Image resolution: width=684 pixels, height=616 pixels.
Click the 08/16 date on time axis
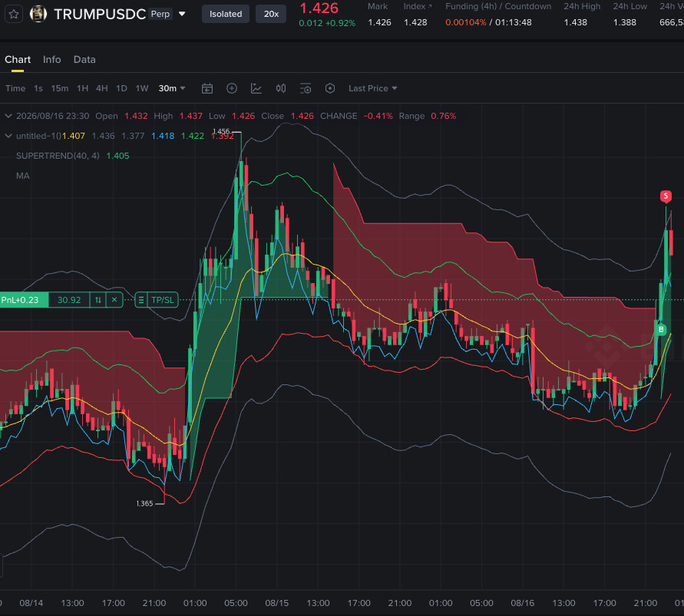pos(522,603)
